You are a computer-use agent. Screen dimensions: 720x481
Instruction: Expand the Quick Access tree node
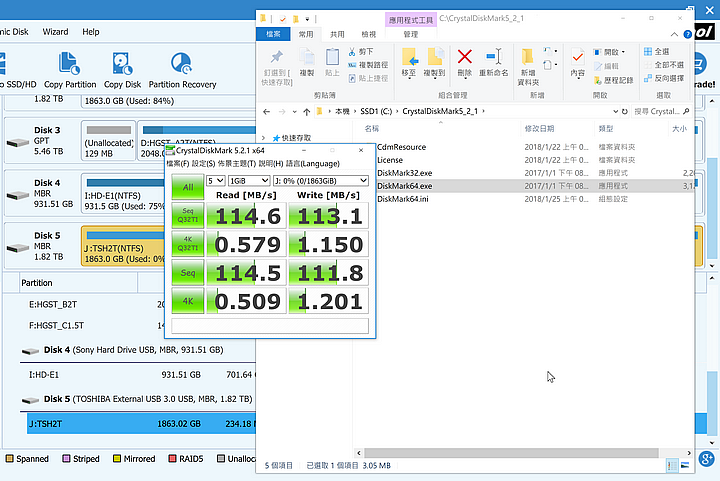coord(264,138)
